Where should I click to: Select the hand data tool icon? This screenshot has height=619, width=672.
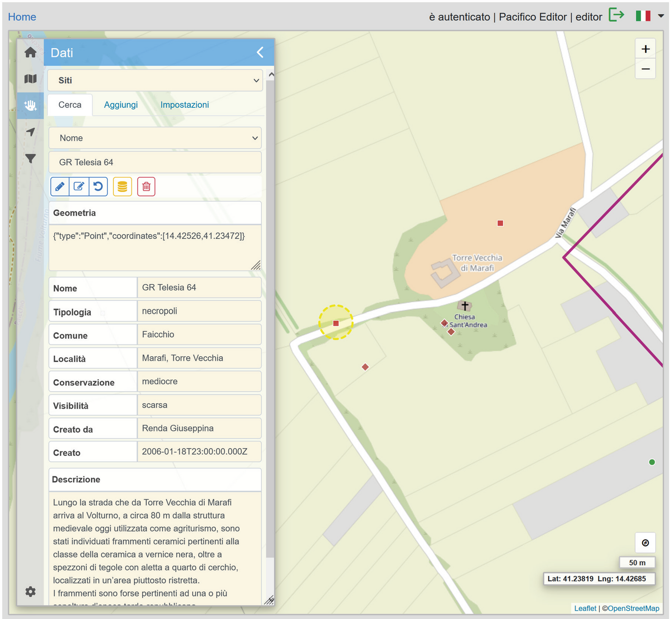[x=31, y=106]
